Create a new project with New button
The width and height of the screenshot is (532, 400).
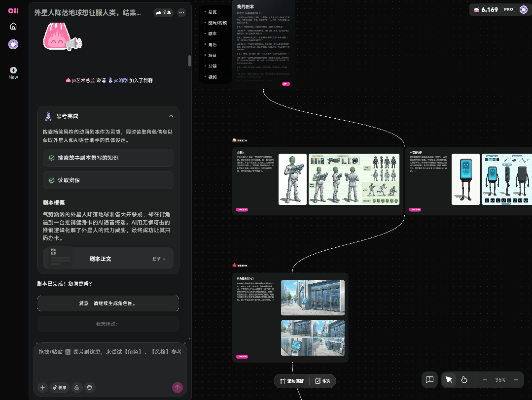tap(13, 73)
